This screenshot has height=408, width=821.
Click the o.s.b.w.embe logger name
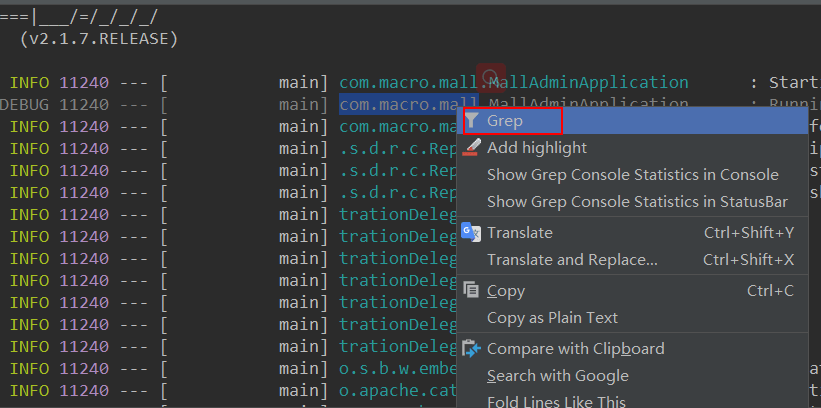tap(398, 368)
